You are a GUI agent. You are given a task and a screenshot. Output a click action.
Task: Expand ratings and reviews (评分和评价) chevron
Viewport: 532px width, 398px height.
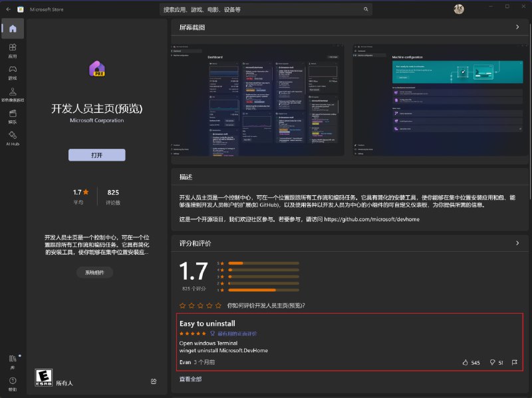517,243
